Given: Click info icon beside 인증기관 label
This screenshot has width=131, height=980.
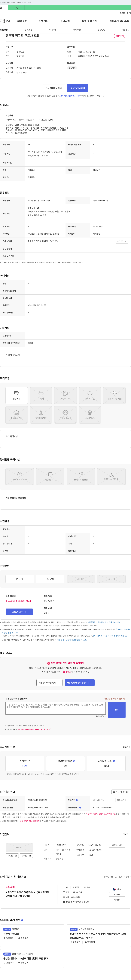Looking at the screenshot, I should [x=77, y=800].
